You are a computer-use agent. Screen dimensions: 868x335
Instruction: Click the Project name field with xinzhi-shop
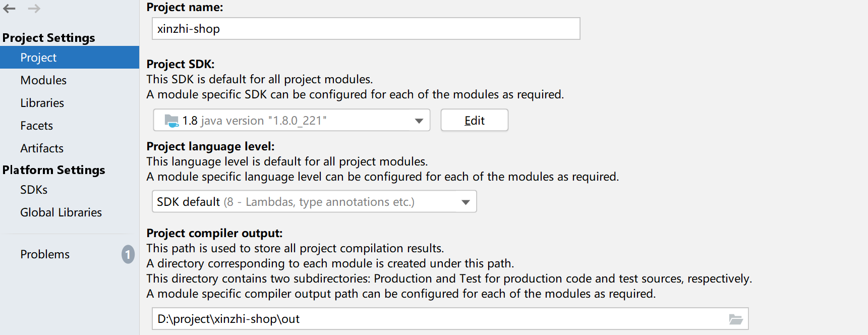pos(366,29)
